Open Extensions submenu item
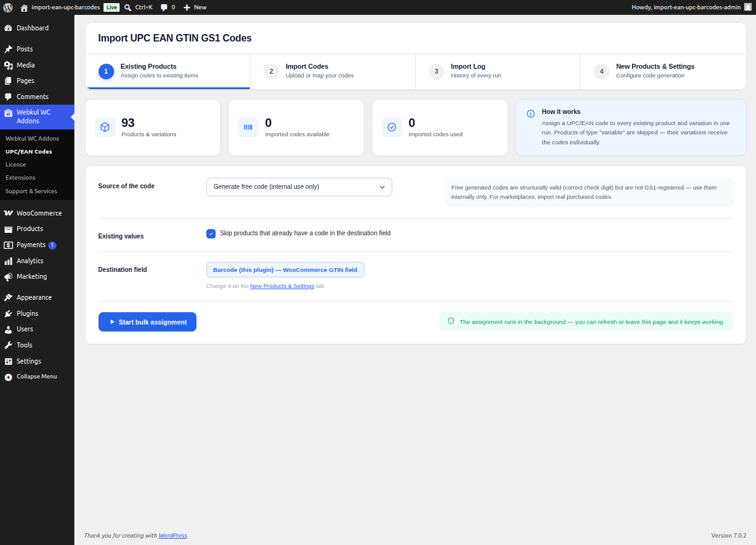This screenshot has width=756, height=545. [20, 177]
